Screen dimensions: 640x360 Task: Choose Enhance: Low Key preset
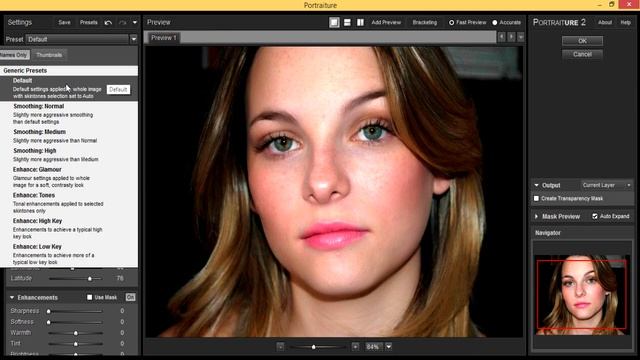[69, 254]
